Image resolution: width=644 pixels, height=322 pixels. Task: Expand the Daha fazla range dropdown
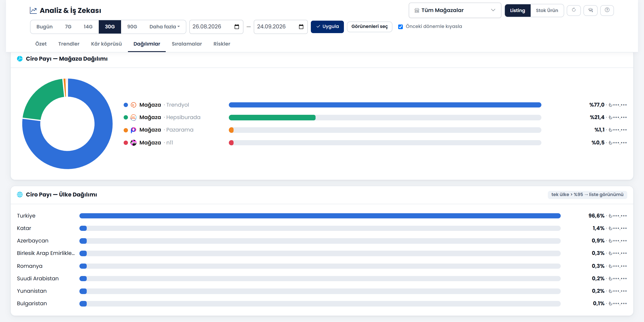tap(164, 27)
